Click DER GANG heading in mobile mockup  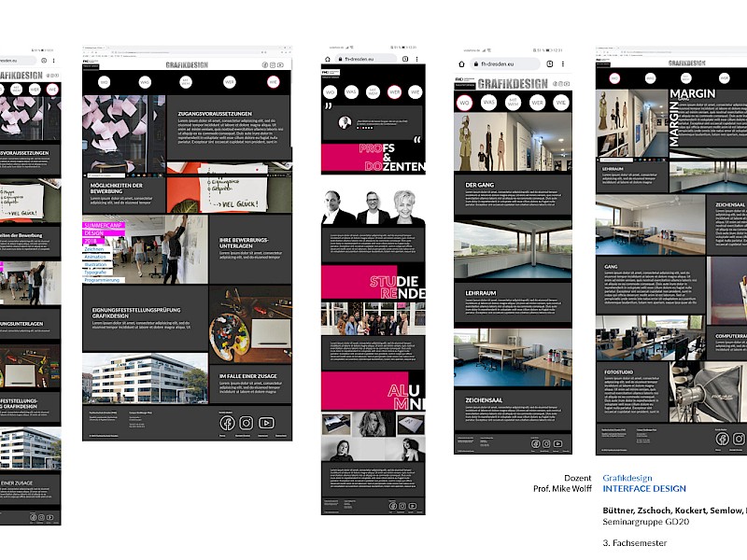(479, 185)
